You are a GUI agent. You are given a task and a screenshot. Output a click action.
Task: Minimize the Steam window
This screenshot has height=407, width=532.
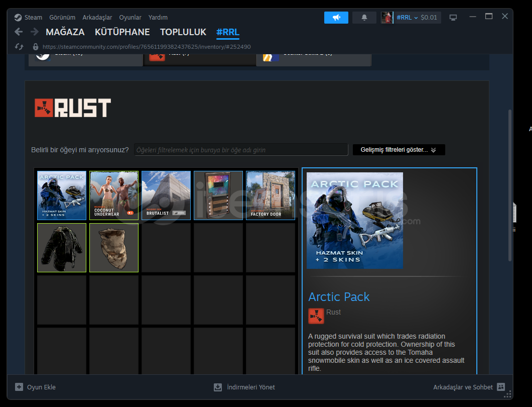coord(473,17)
